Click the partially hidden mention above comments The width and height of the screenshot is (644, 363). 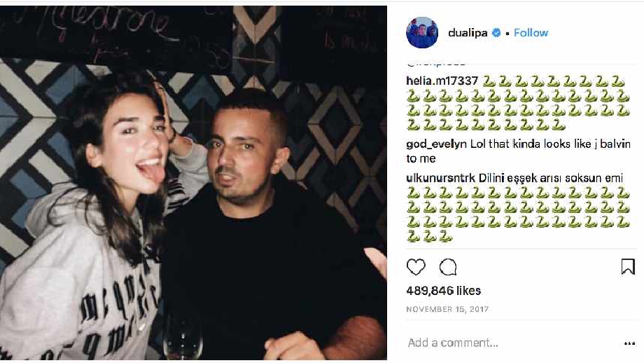(436, 64)
